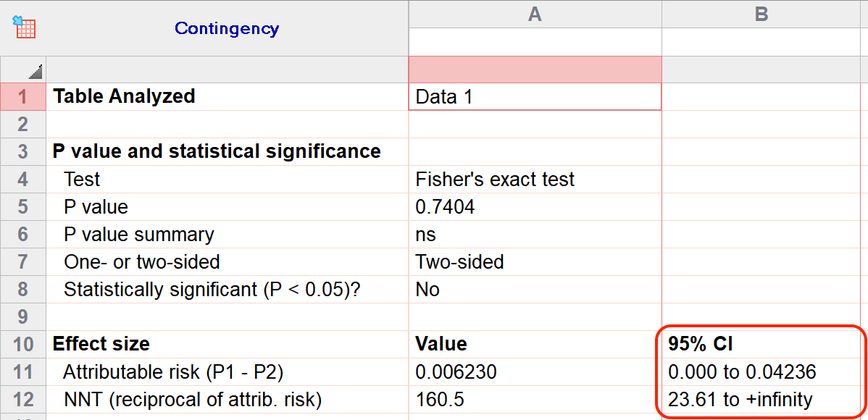Image resolution: width=868 pixels, height=420 pixels.
Task: Click the Statistically significant No cell
Action: (x=534, y=289)
